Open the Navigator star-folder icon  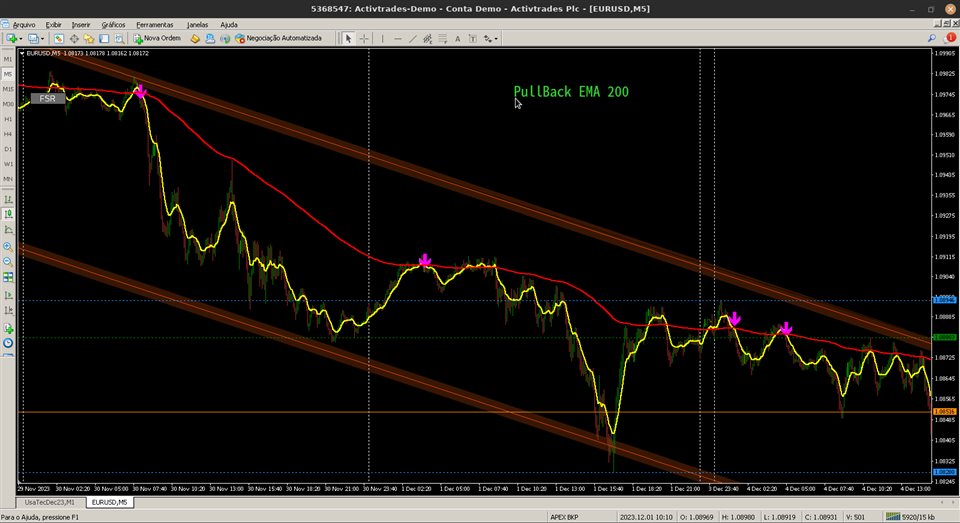coord(89,39)
